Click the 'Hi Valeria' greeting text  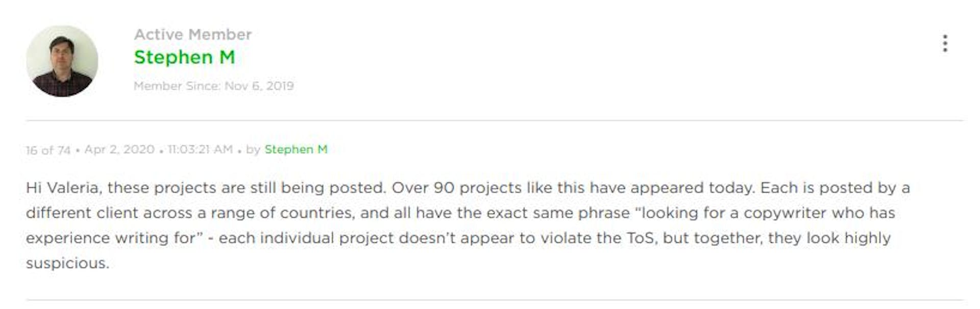click(64, 188)
